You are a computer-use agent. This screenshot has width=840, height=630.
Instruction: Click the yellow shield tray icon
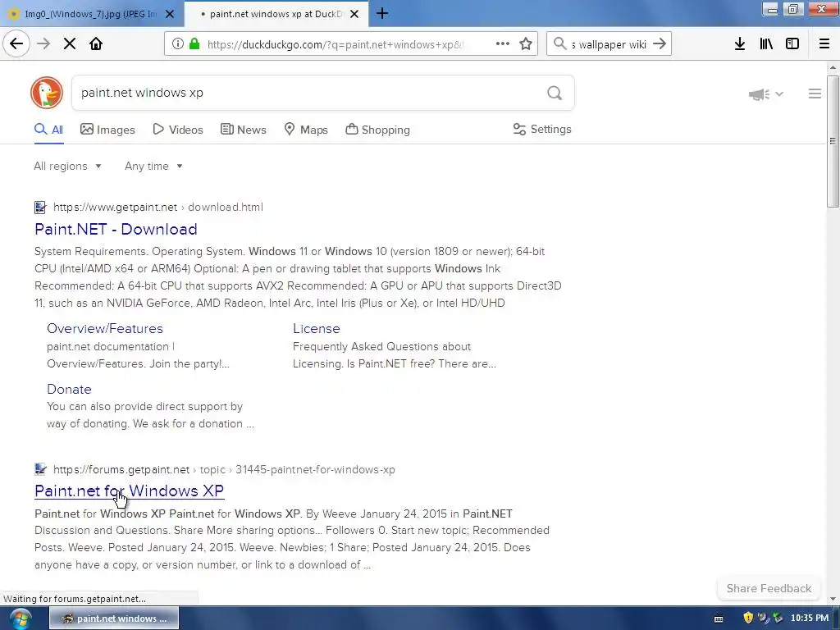[x=748, y=618]
